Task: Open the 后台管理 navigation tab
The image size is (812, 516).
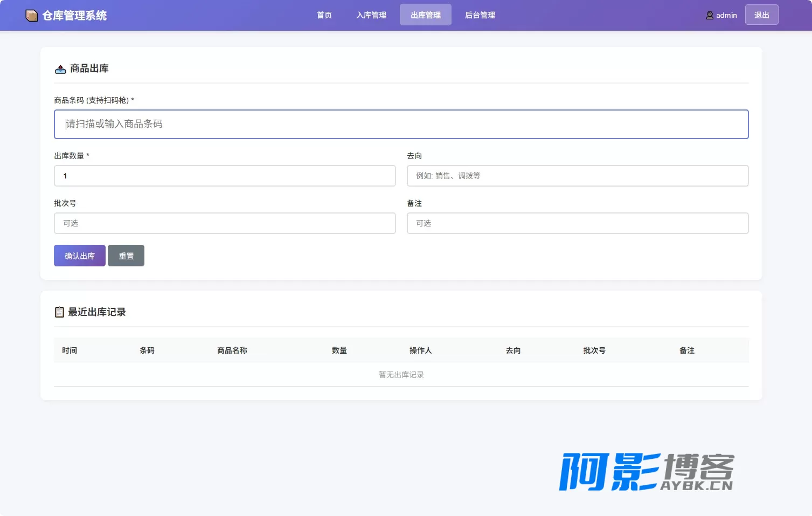Action: tap(480, 15)
